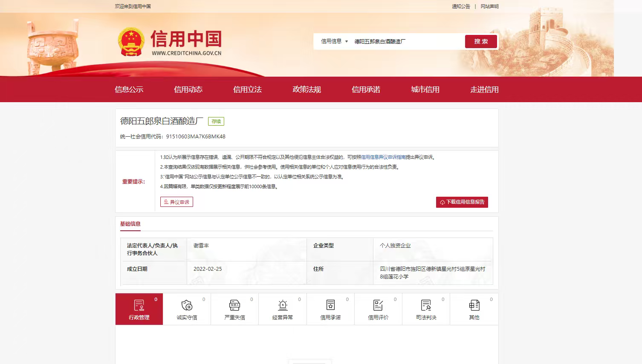Open the 信用承诺 navigation menu

coord(366,89)
